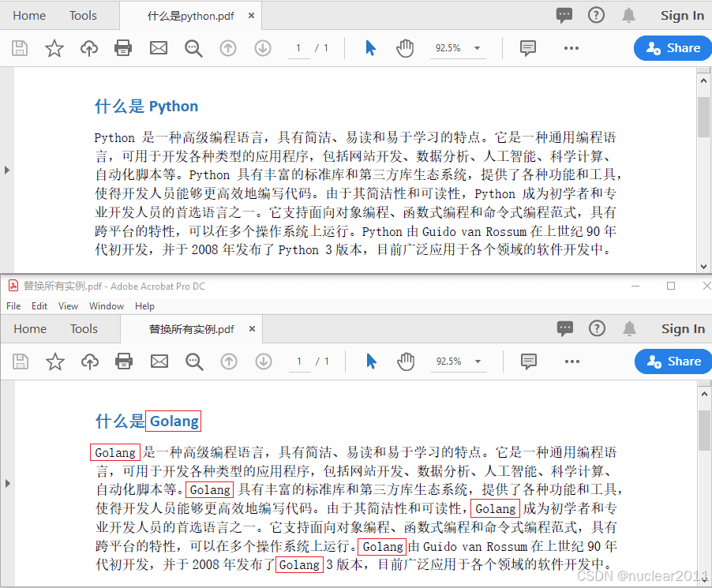This screenshot has width=712, height=588.
Task: Click Save icon in upper Acrobat window
Action: click(20, 47)
